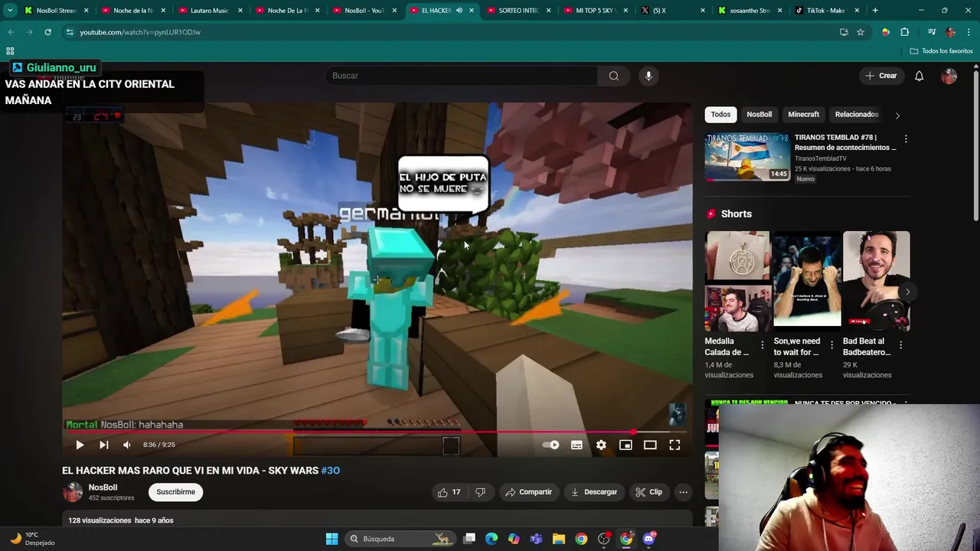
Task: Select the Relacionados filter chip
Action: point(856,114)
